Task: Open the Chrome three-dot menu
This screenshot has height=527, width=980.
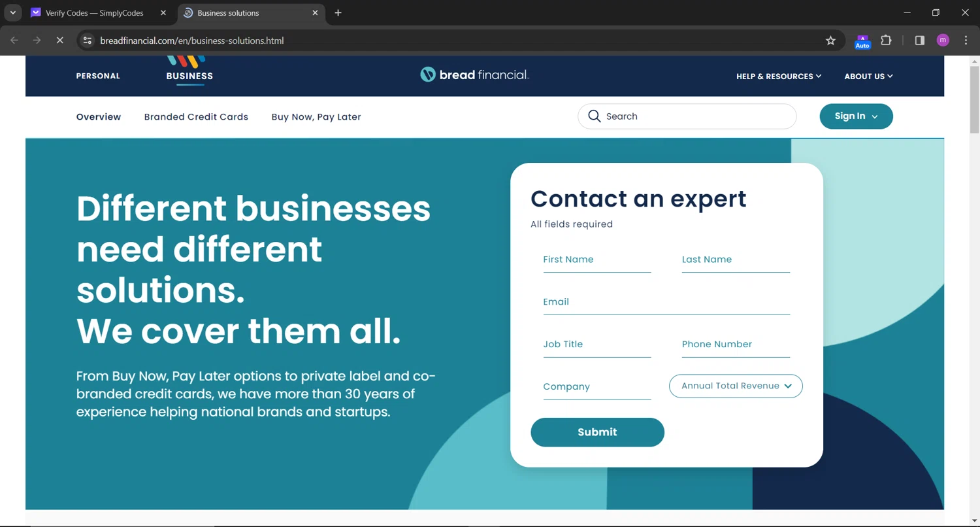Action: [x=966, y=41]
